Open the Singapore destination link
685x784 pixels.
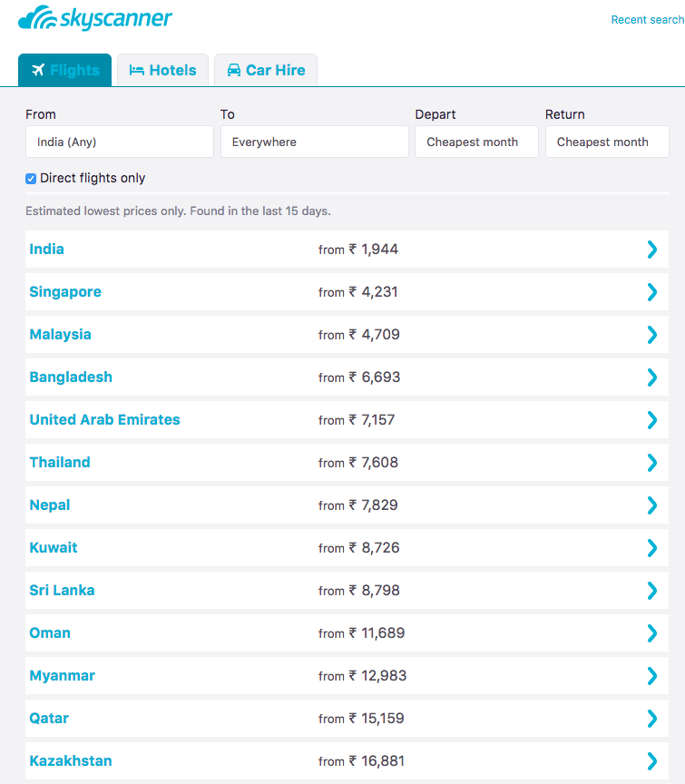(65, 291)
